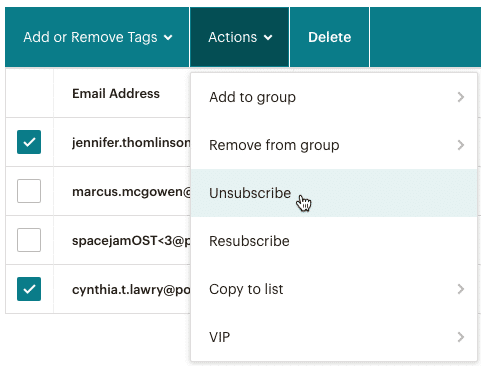Expand the VIP submenu chevron
This screenshot has height=366, width=481.
click(461, 337)
